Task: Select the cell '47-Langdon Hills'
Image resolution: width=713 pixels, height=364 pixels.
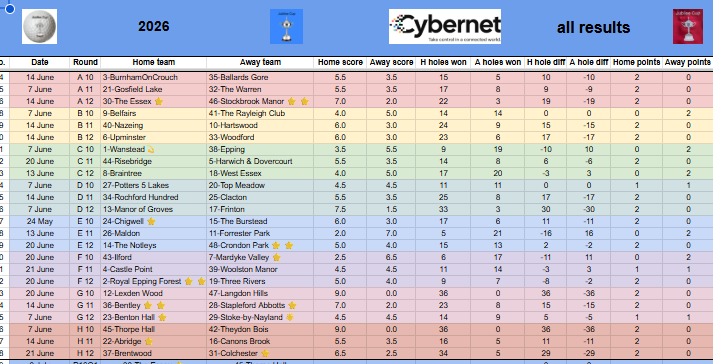Action: click(260, 293)
